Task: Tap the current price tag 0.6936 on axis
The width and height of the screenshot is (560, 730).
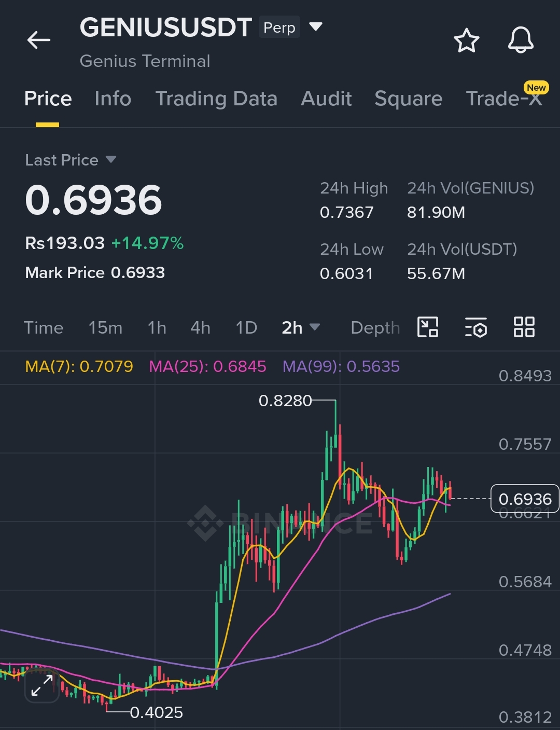Action: coord(525,499)
